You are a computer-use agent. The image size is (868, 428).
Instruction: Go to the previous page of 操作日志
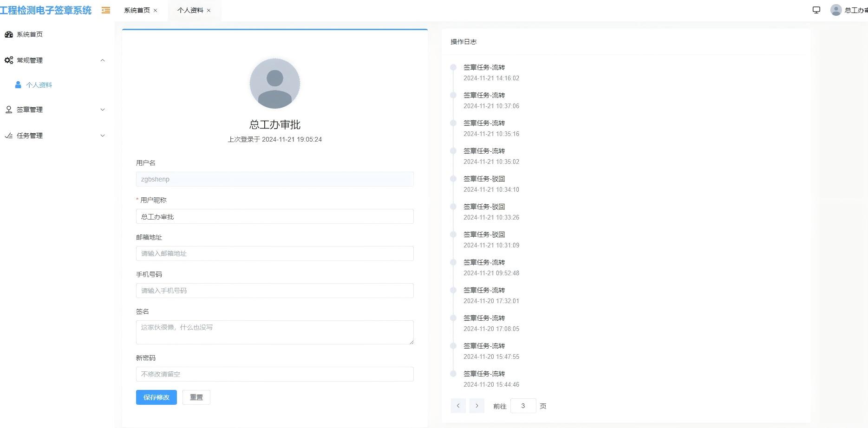(x=458, y=405)
